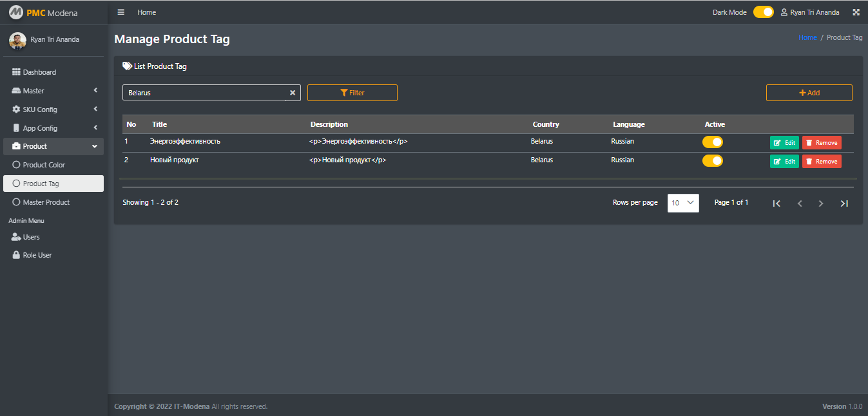Image resolution: width=868 pixels, height=416 pixels.
Task: Select Product Tag in sidebar
Action: (x=53, y=184)
